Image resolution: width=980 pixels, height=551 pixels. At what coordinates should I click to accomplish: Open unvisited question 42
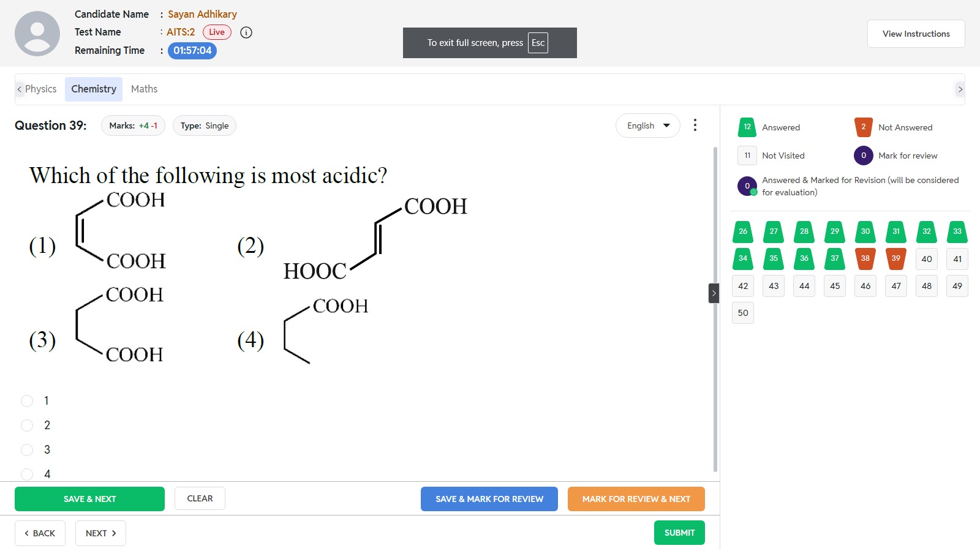click(x=743, y=286)
